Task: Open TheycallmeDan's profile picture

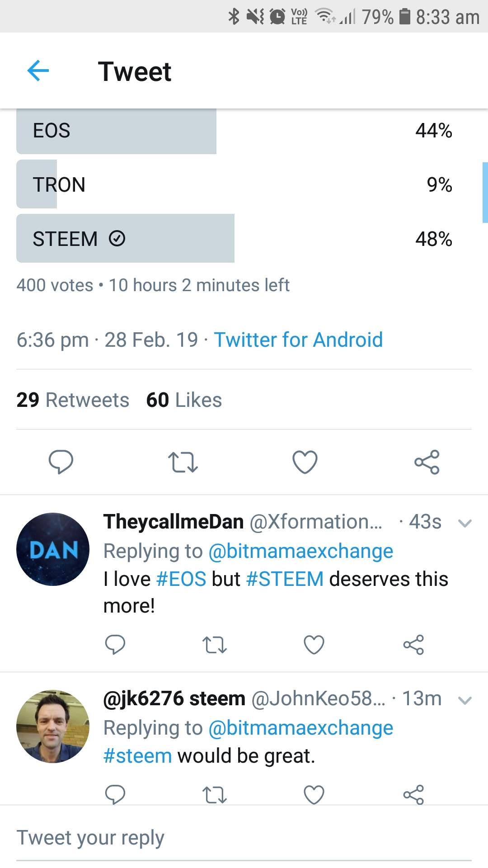Action: (x=53, y=549)
